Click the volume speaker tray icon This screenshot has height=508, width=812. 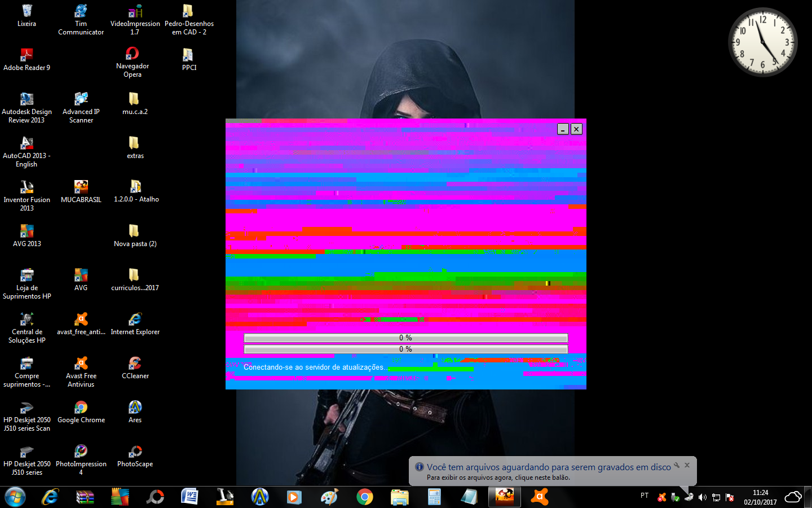click(x=703, y=497)
